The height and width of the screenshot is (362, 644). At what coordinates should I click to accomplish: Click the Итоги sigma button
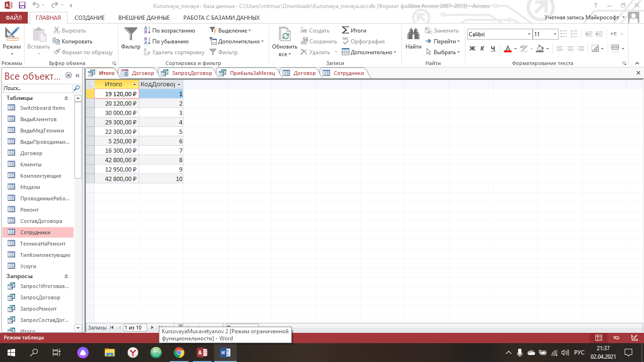[354, 31]
